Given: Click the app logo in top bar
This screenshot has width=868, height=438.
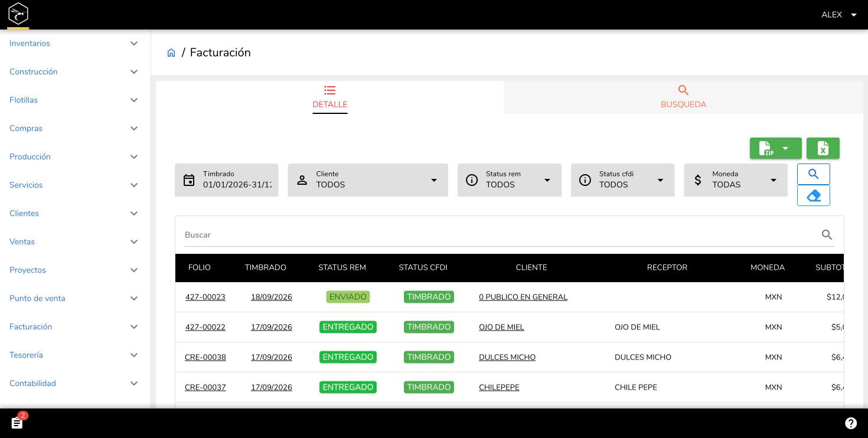Looking at the screenshot, I should coord(18,13).
